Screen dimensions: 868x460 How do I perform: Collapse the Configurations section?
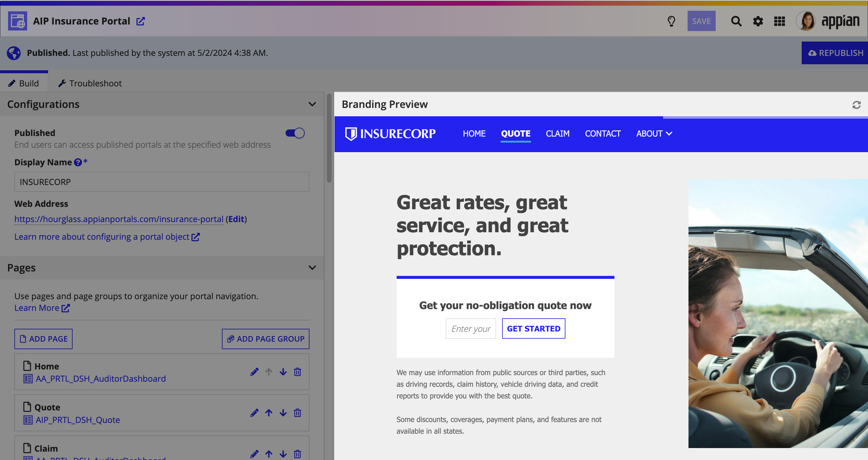pyautogui.click(x=312, y=104)
